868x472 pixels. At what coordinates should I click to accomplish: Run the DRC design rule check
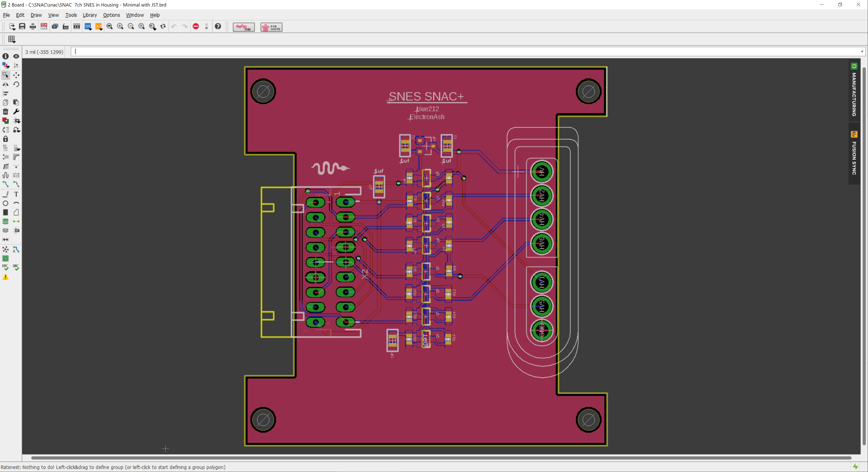(16, 268)
